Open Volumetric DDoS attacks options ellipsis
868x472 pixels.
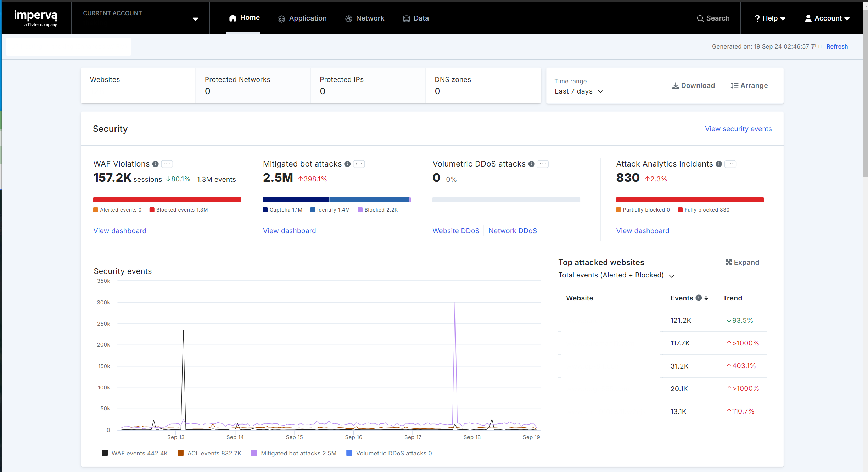(x=543, y=164)
